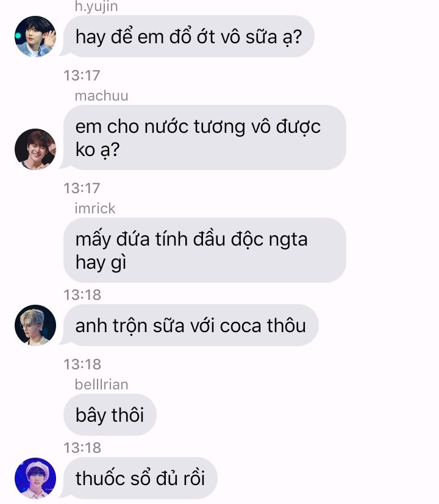Image resolution: width=439 pixels, height=504 pixels.
Task: Click the username imrick
Action: 95,208
